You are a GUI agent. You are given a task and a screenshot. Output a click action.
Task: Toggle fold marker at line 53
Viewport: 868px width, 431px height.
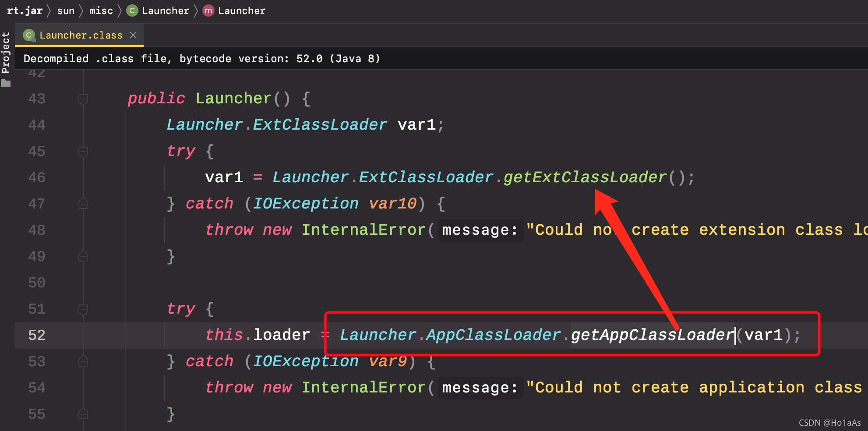click(x=83, y=361)
